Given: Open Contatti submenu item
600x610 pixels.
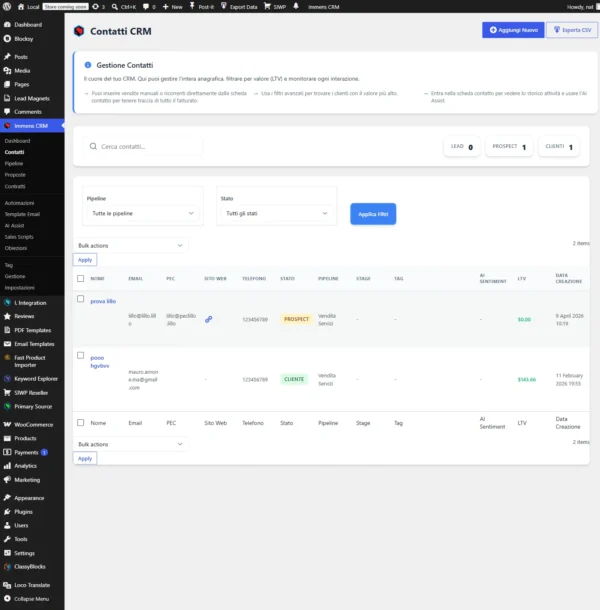Looking at the screenshot, I should pyautogui.click(x=14, y=152).
